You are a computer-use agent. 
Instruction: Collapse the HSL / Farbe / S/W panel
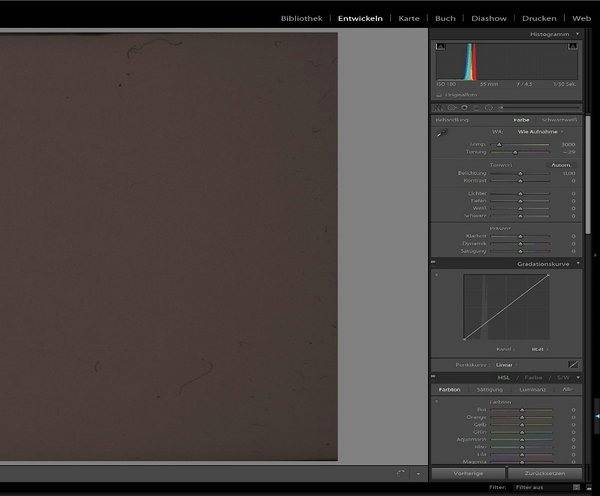pos(578,377)
